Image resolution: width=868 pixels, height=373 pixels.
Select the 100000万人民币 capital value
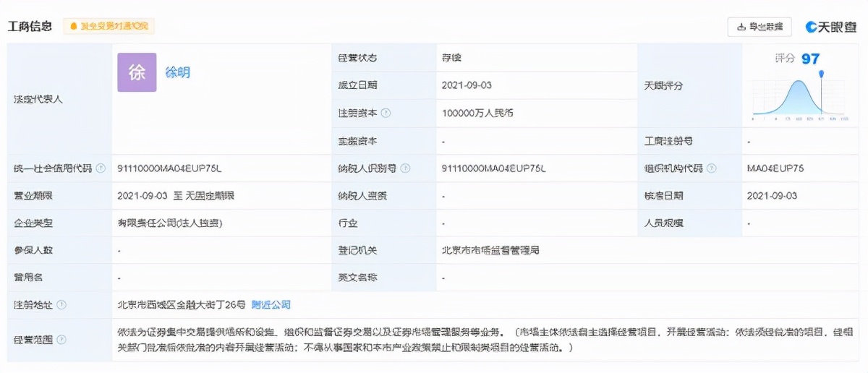pos(477,113)
